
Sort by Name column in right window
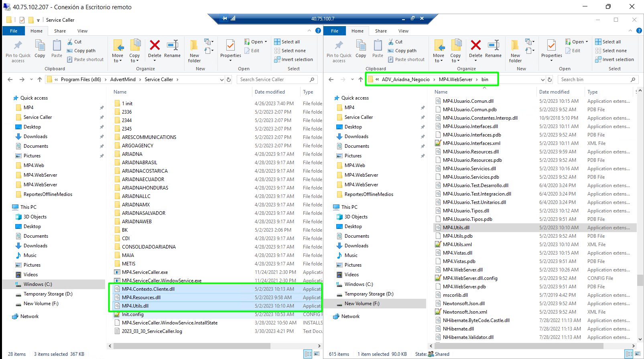[441, 92]
